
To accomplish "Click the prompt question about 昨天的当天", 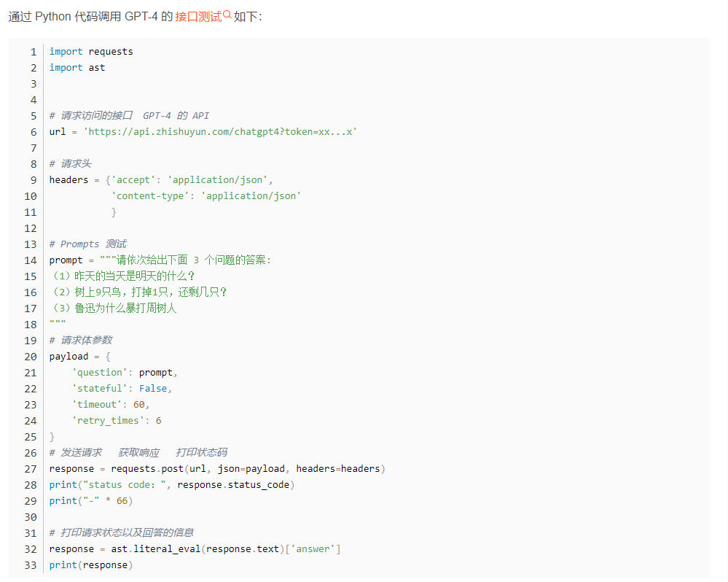I will pos(122,276).
